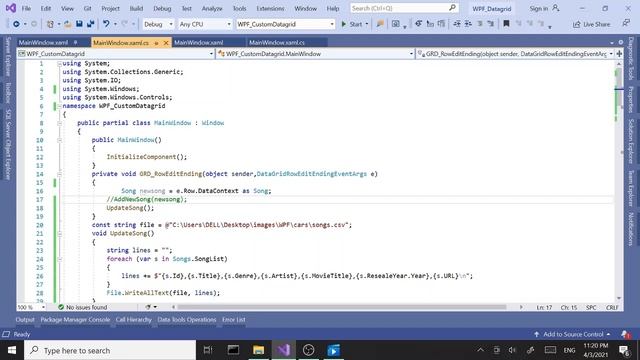640x360 pixels.
Task: Open the WPF_CustomDatagrid project navigation dropdown
Action: pos(116,53)
